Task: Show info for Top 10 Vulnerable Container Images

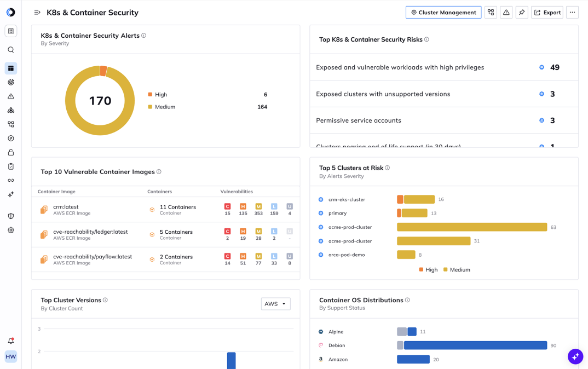Action: tap(159, 172)
